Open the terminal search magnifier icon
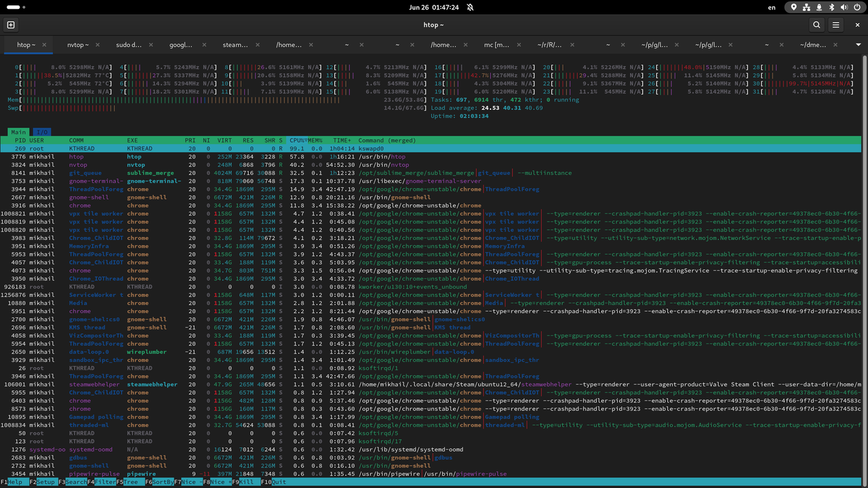868x488 pixels. pos(816,24)
